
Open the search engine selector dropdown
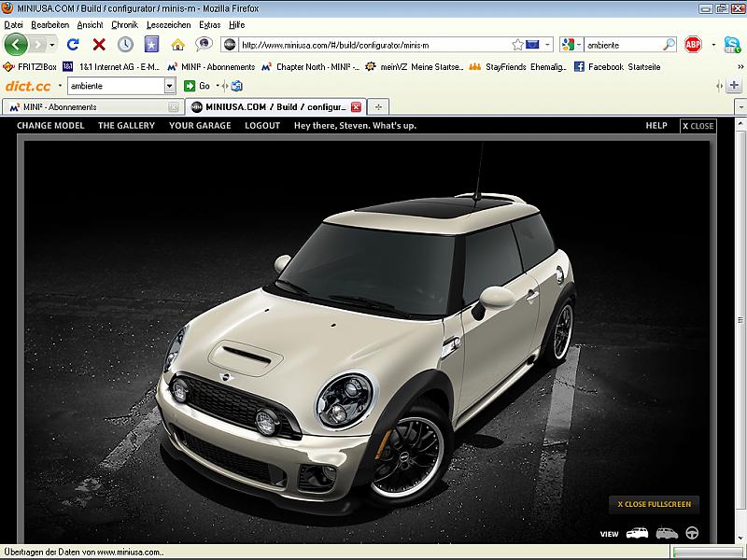point(572,44)
